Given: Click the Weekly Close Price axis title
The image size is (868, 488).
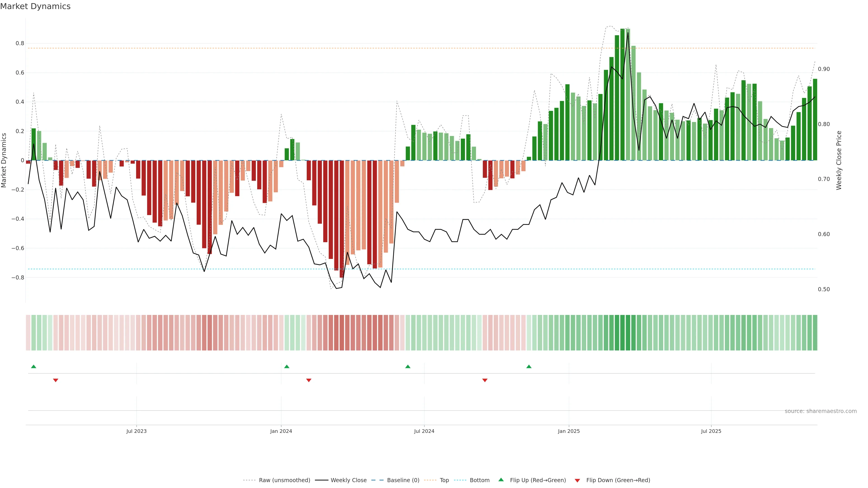Looking at the screenshot, I should pyautogui.click(x=839, y=160).
